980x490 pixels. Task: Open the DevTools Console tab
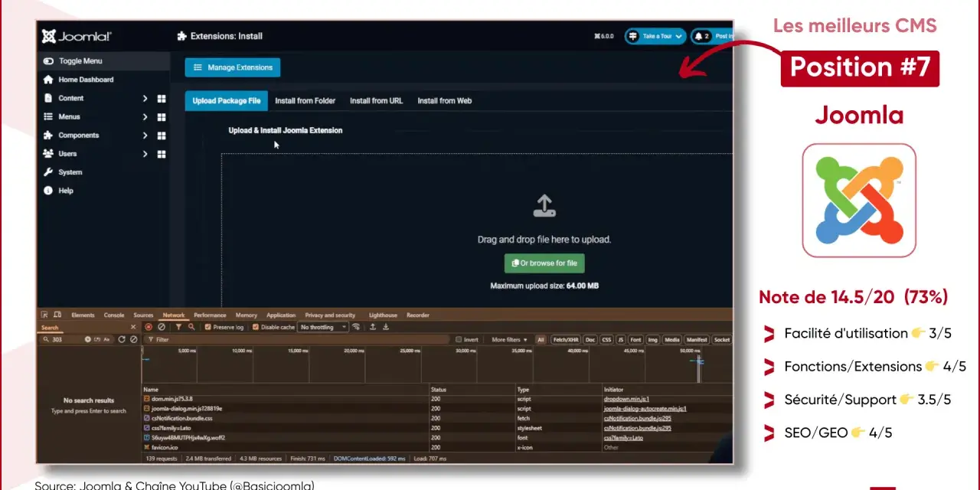click(x=114, y=315)
